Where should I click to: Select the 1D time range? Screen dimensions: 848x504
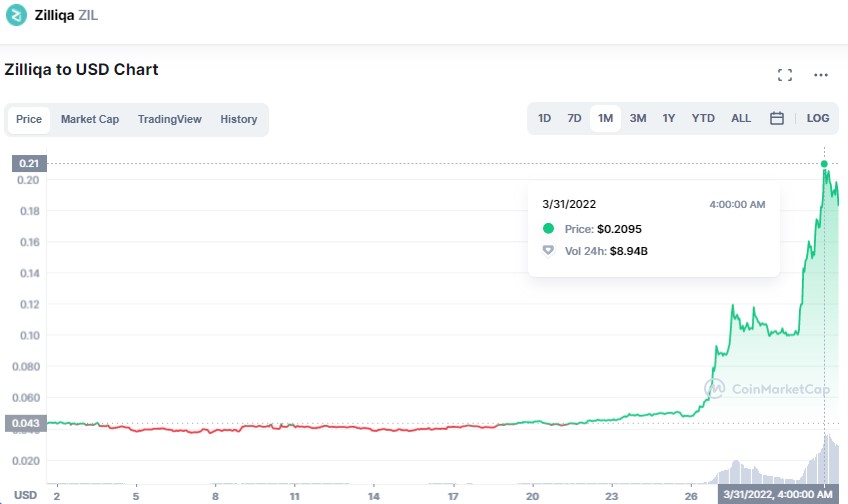(544, 118)
